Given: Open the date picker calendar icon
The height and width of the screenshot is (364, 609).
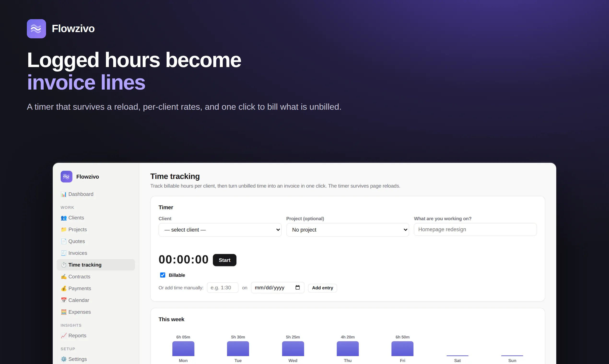Looking at the screenshot, I should click(297, 287).
